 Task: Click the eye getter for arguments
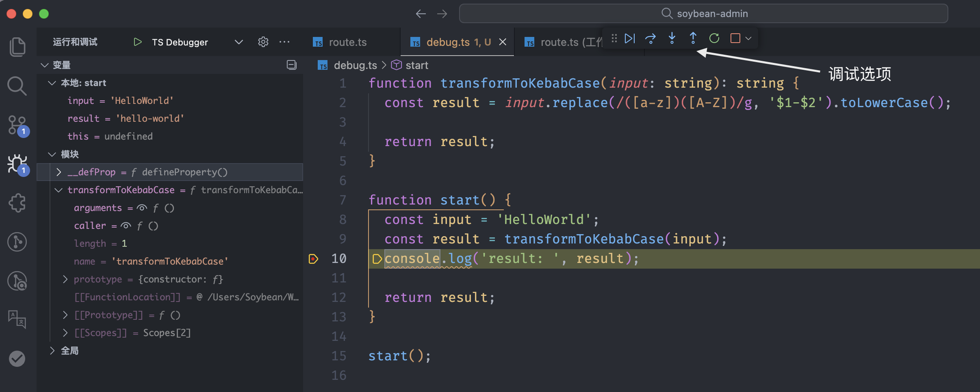point(142,208)
